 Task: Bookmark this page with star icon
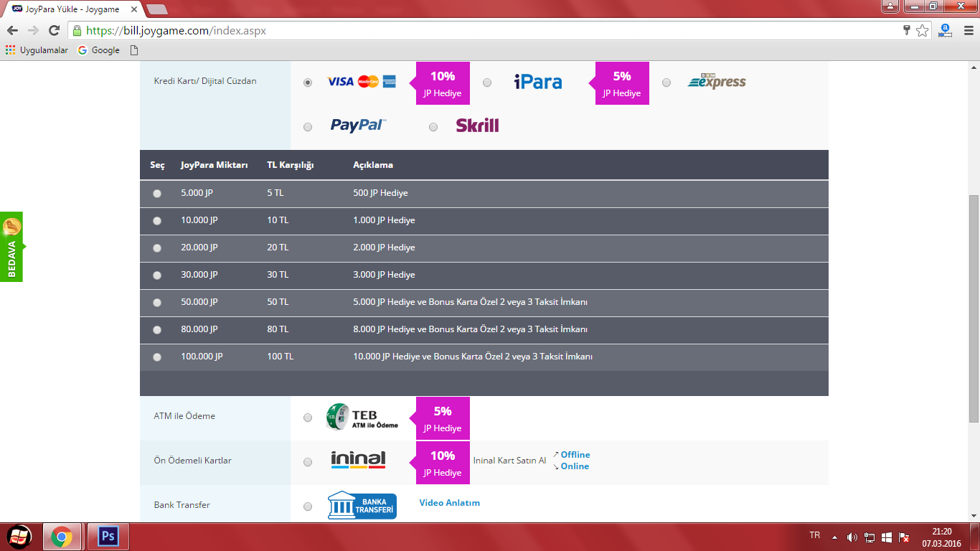pyautogui.click(x=923, y=31)
